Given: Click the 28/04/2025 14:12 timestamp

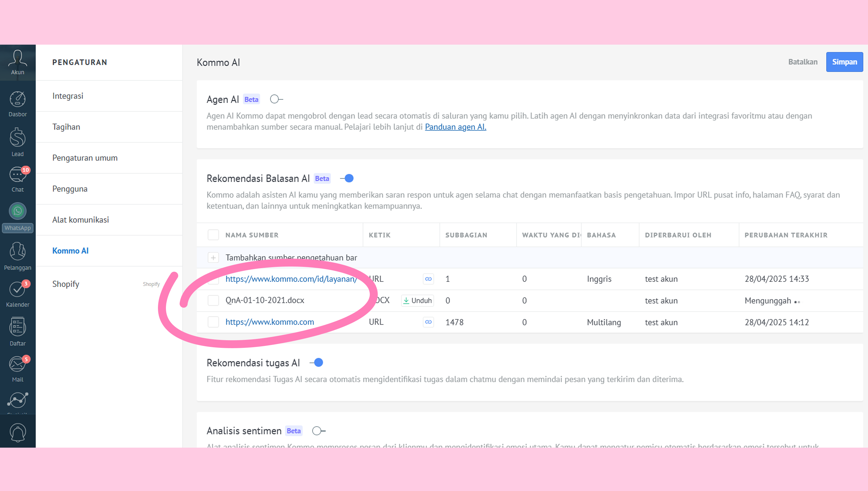Looking at the screenshot, I should click(776, 322).
